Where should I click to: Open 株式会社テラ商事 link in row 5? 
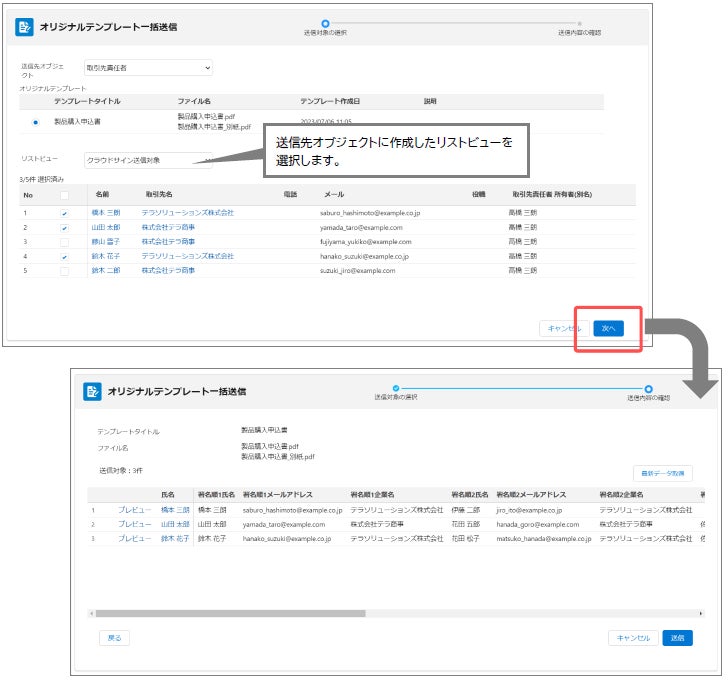click(168, 270)
